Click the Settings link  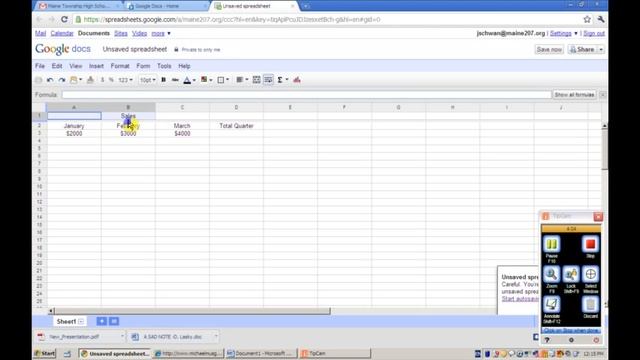(x=560, y=33)
